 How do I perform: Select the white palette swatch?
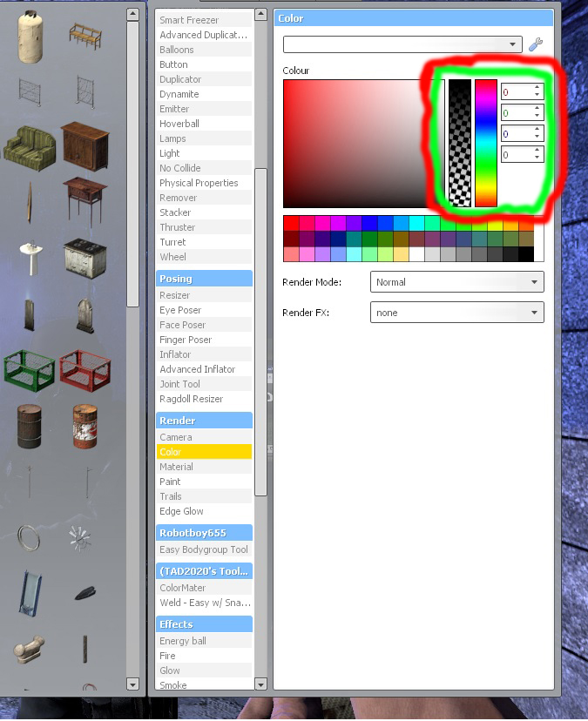(x=416, y=253)
